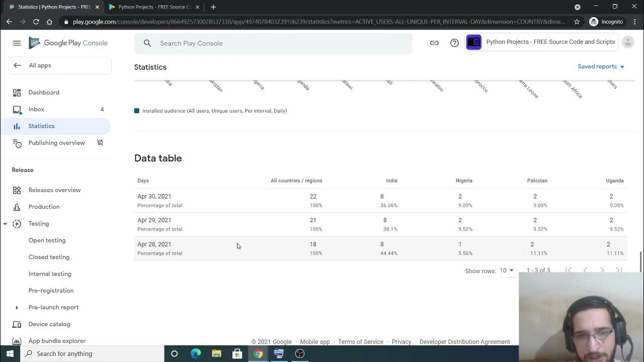
Task: Click the Python Projects app icon
Action: 473,43
